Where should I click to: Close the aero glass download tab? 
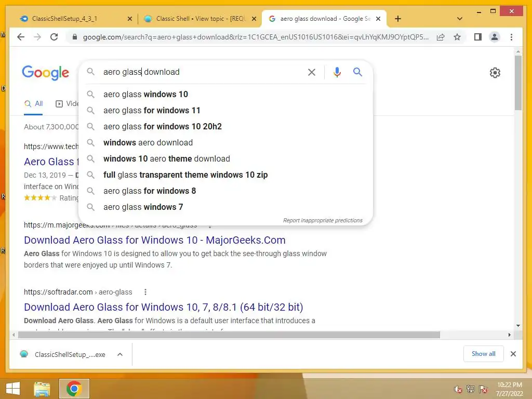(x=378, y=19)
